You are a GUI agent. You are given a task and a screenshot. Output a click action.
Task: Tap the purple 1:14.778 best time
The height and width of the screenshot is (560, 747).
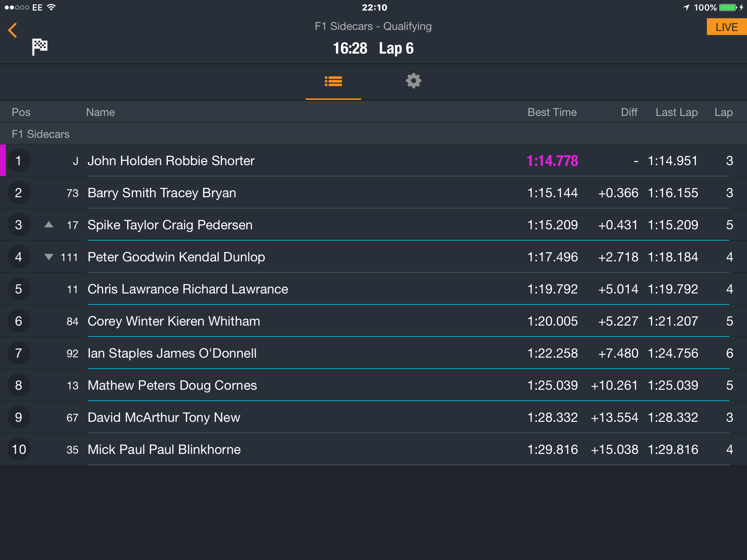pos(552,161)
